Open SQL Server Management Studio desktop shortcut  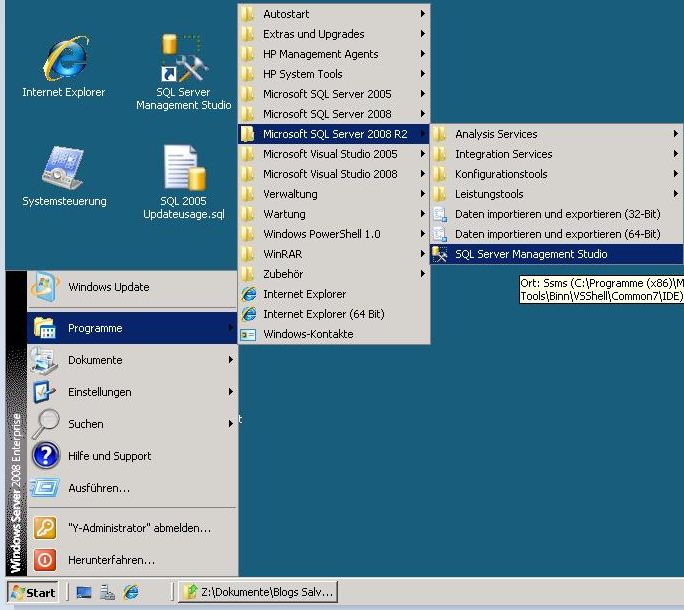[x=183, y=59]
